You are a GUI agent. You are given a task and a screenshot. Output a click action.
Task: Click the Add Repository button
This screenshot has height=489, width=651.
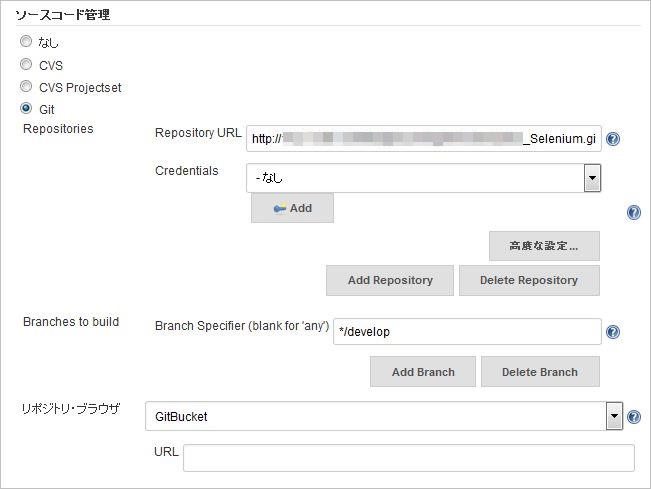tap(390, 280)
